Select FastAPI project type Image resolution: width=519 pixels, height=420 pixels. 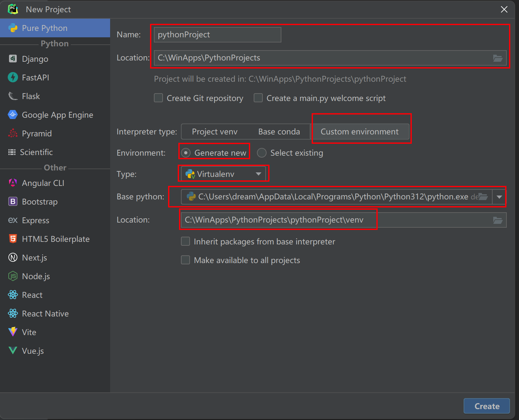pos(55,78)
